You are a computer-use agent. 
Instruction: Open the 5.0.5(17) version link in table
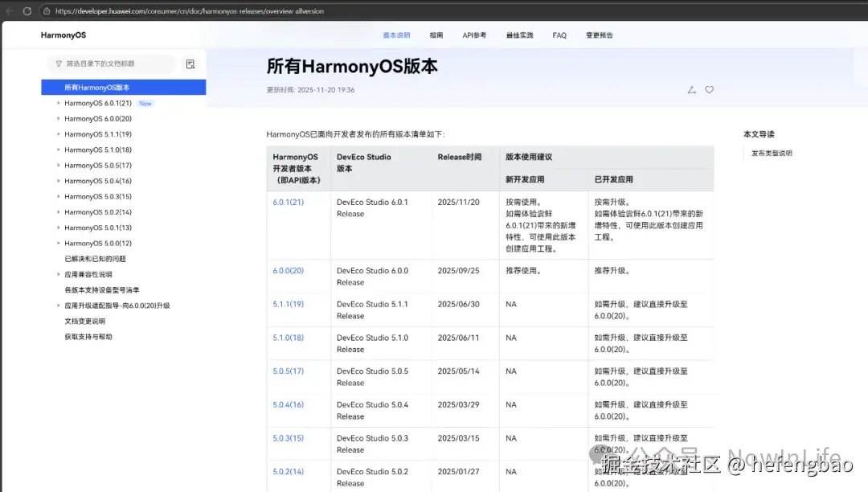[x=288, y=371]
